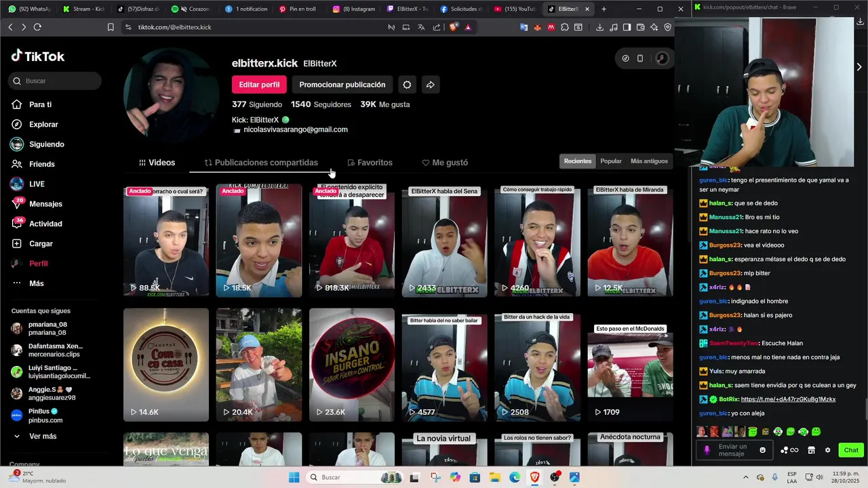Open emoji picker in Kick chat
The height and width of the screenshot is (488, 868).
tap(762, 450)
